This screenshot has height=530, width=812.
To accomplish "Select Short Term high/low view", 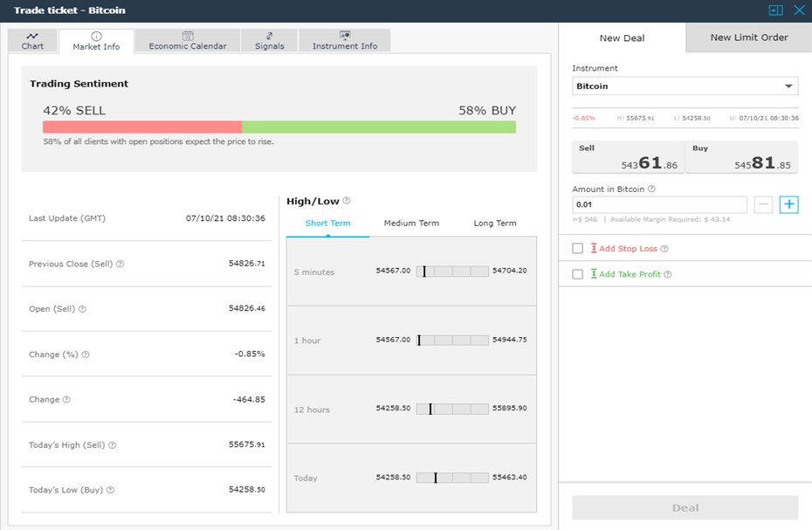I will [x=327, y=224].
